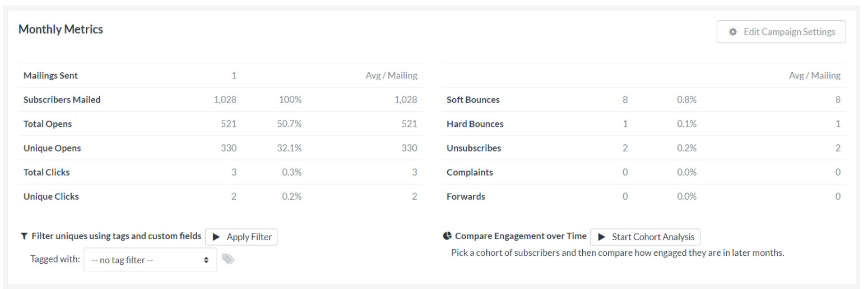Click the Complaints row label
This screenshot has height=289, width=868.
[x=470, y=172]
